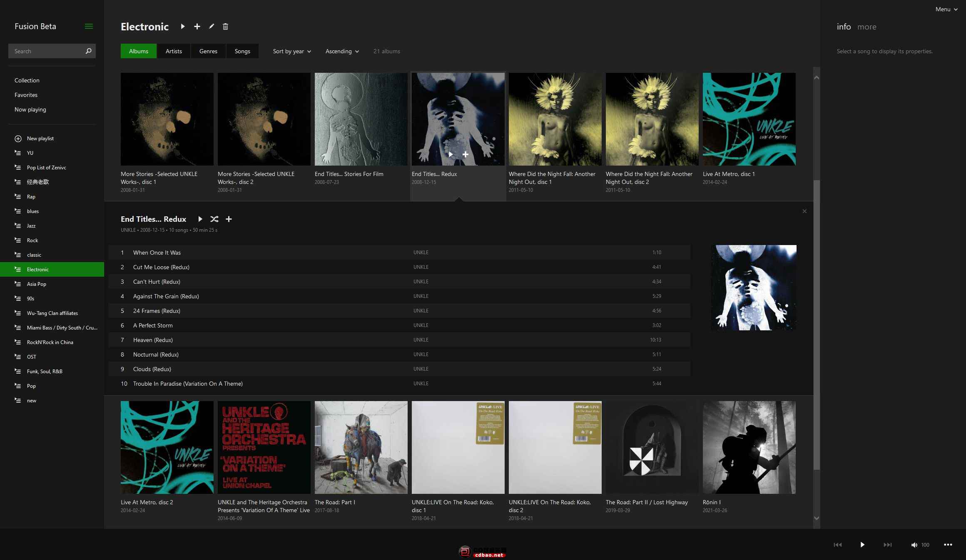Open End Titles... Stories For Film album
Image resolution: width=966 pixels, height=560 pixels.
361,119
